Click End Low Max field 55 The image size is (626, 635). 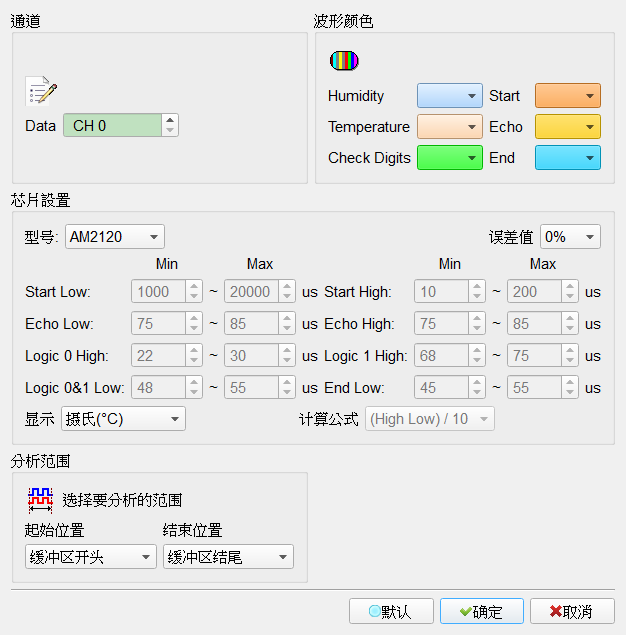pyautogui.click(x=534, y=387)
